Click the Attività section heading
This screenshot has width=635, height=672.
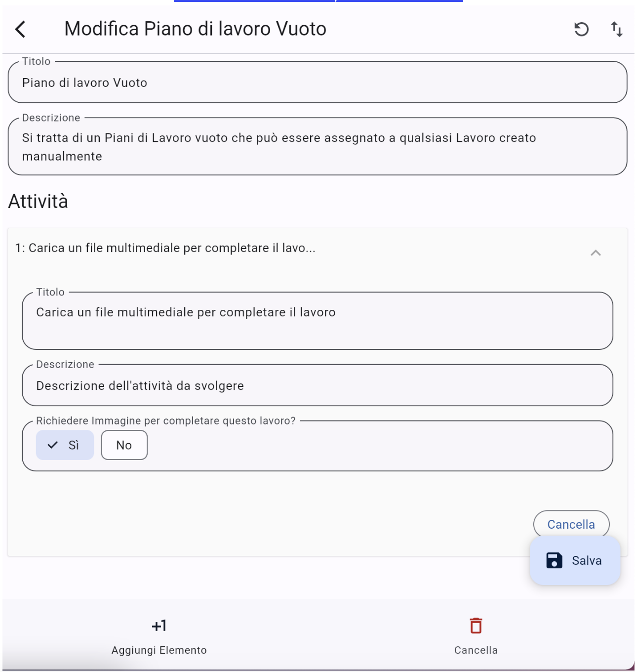pyautogui.click(x=38, y=202)
